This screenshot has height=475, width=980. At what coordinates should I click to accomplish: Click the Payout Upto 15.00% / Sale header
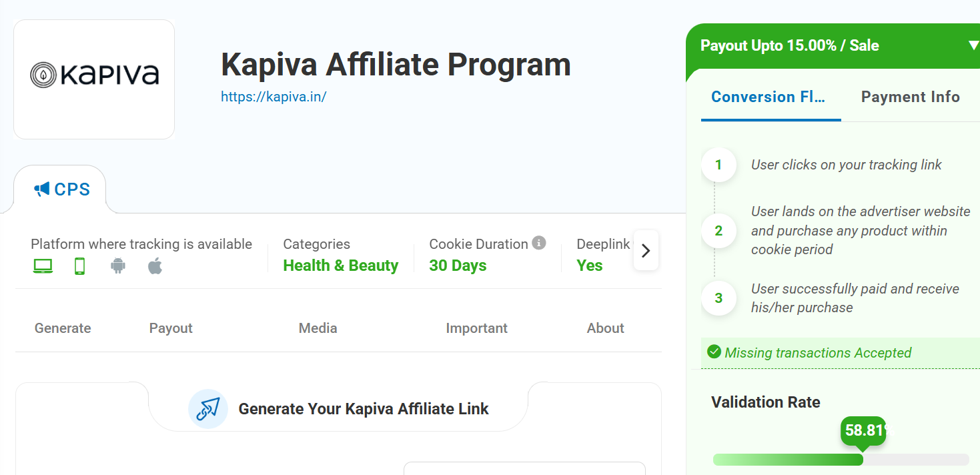pos(790,45)
